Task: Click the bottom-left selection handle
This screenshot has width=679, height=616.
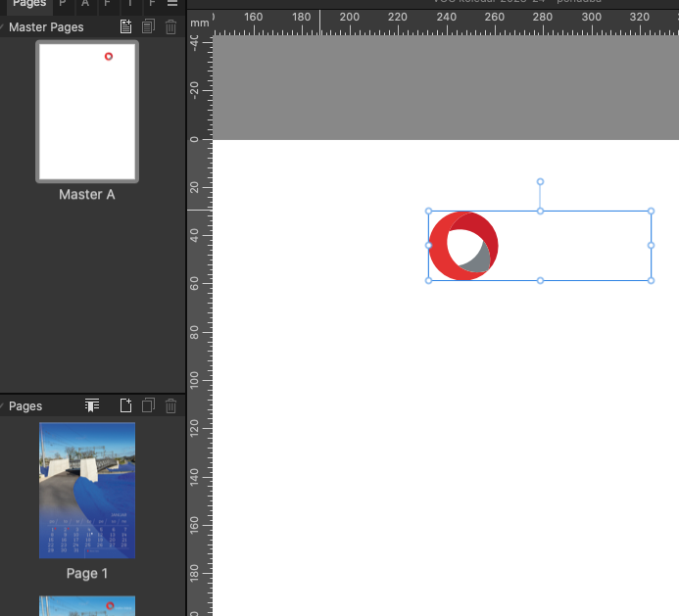Action: (x=428, y=280)
